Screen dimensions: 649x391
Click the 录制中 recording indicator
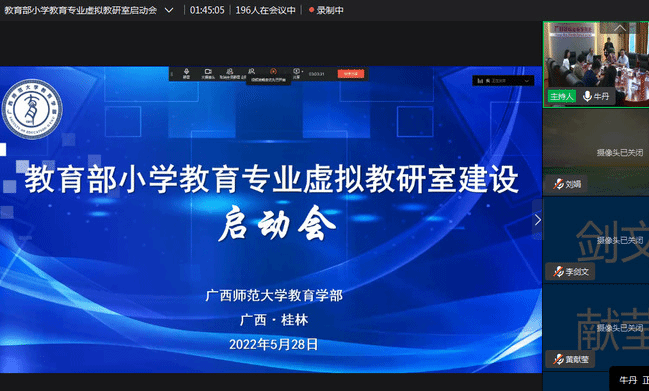tap(326, 10)
